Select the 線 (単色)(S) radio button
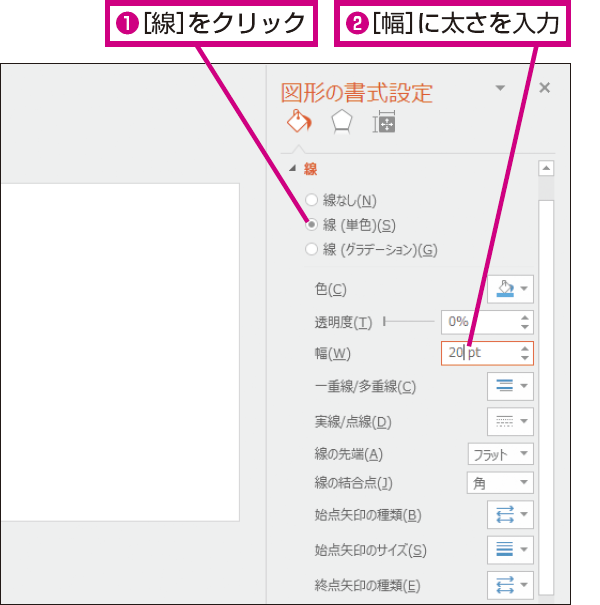Viewport: 600px width, 605px height. [x=311, y=225]
